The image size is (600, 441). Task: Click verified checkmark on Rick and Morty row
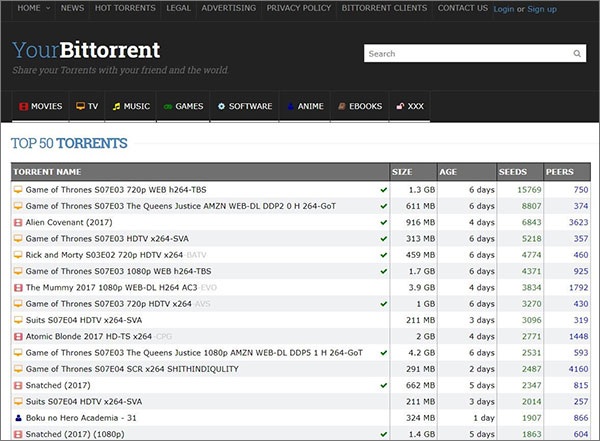383,255
